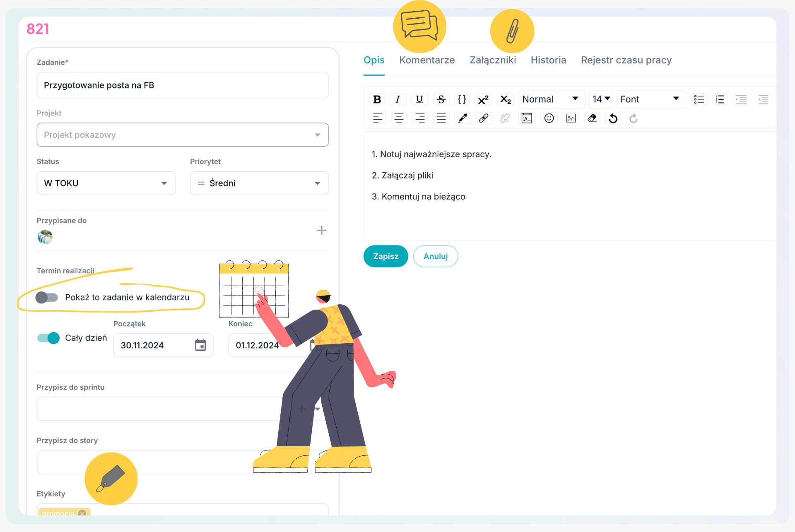Click the Zadanie title input field
Image resolution: width=795 pixels, height=532 pixels.
coord(183,85)
